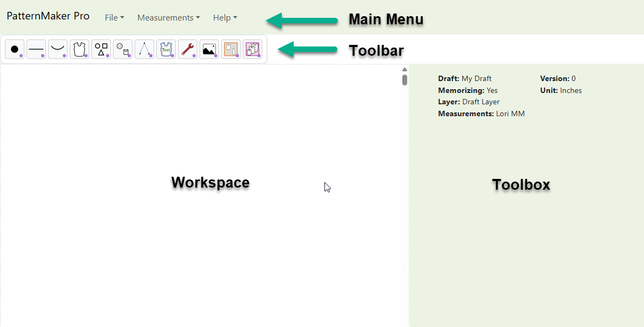Click the 'Version: 0' text
The image size is (644, 327).
[557, 78]
